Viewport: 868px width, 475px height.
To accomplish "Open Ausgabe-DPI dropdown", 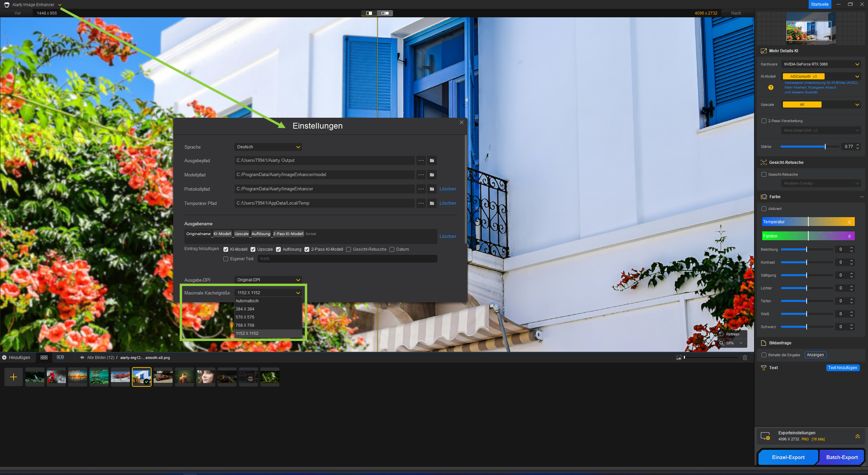I will (x=268, y=280).
